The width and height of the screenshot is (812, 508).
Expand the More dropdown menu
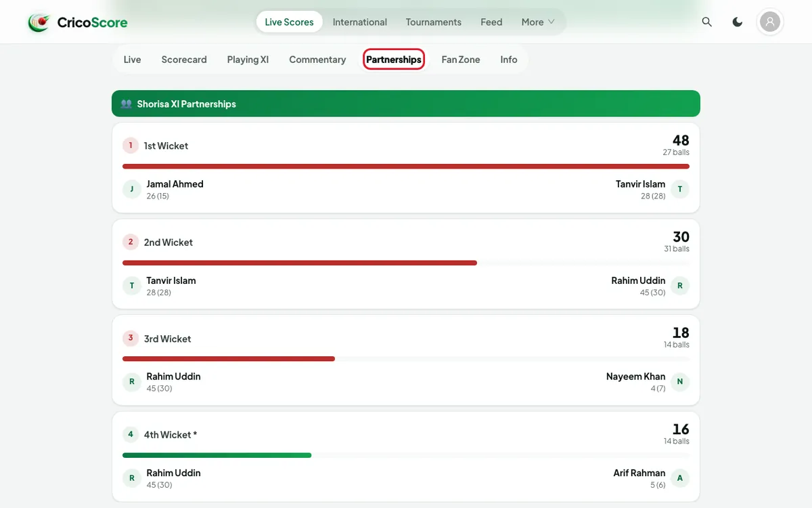(x=538, y=22)
